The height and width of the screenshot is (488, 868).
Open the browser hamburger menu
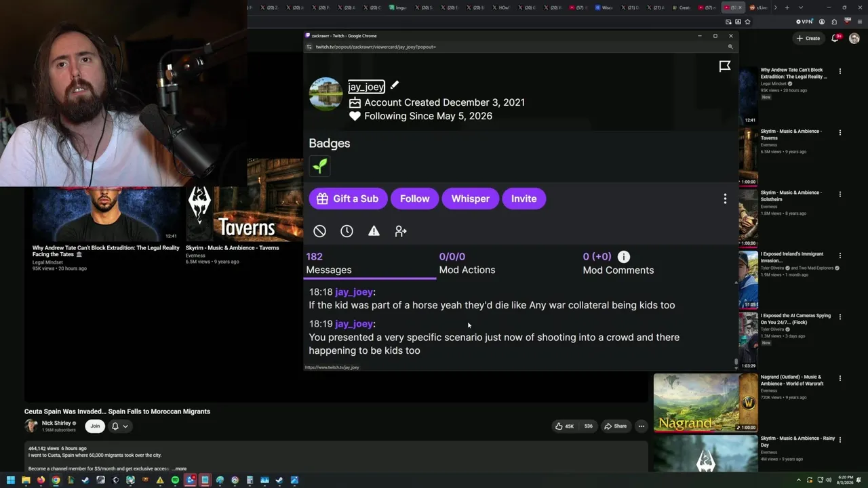tap(860, 22)
